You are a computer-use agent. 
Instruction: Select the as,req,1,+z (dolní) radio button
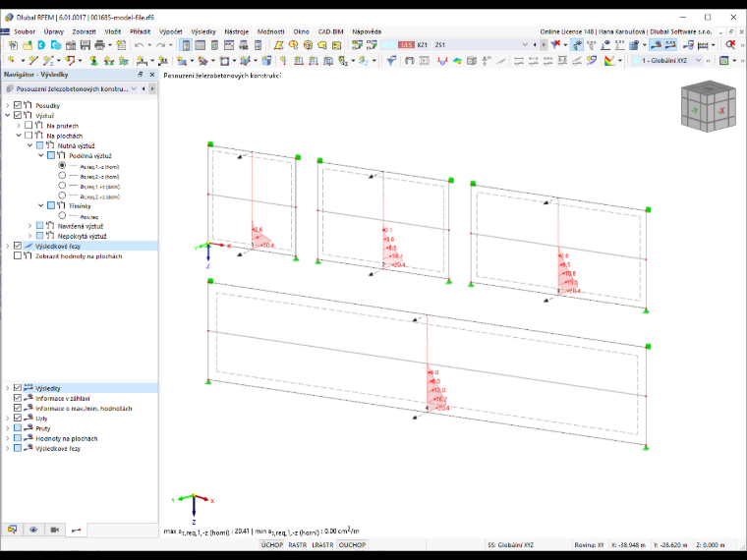click(62, 186)
